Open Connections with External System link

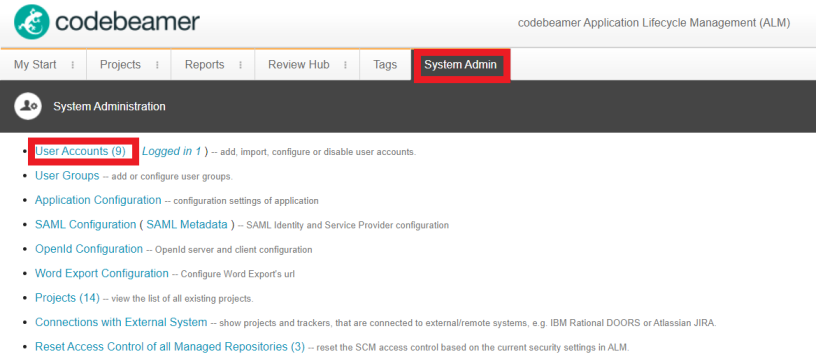121,323
